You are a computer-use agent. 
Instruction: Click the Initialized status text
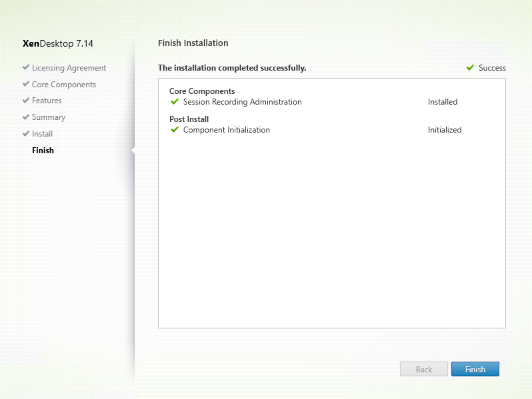(445, 130)
